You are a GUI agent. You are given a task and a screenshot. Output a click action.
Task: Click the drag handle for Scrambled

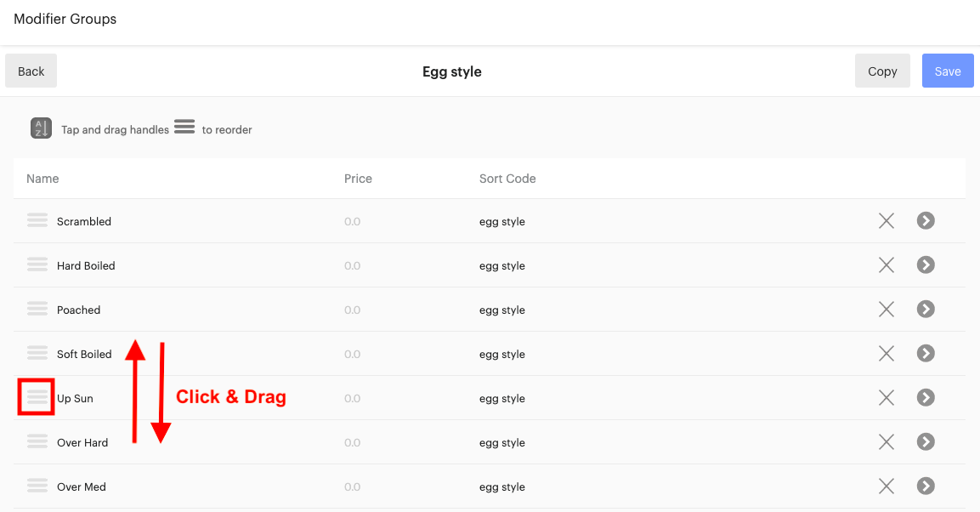coord(37,220)
